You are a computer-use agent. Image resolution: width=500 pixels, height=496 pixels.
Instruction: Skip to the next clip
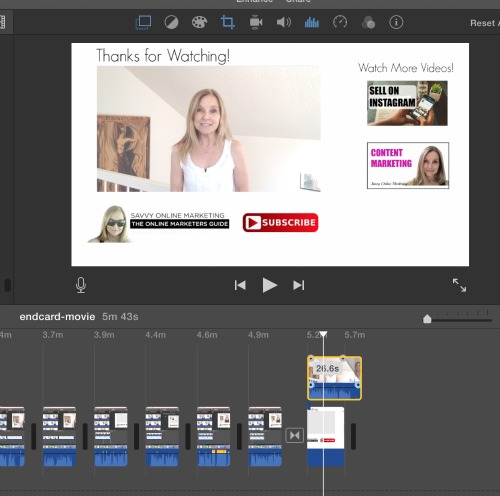[x=299, y=285]
